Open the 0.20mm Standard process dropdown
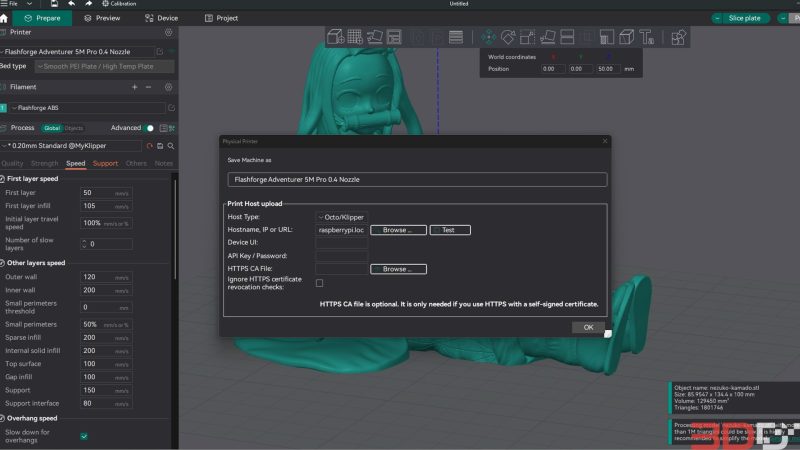The width and height of the screenshot is (800, 450). click(x=71, y=146)
